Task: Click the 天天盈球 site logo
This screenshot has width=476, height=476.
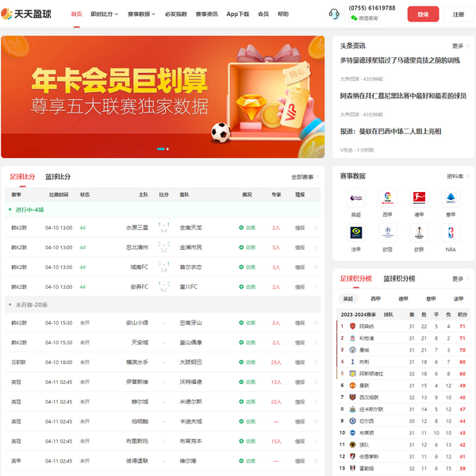Action: click(x=31, y=14)
